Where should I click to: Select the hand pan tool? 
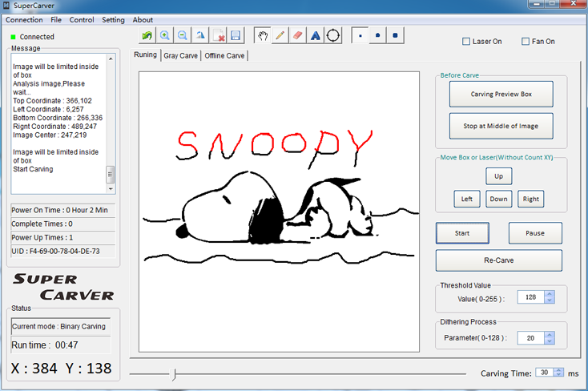pos(263,35)
